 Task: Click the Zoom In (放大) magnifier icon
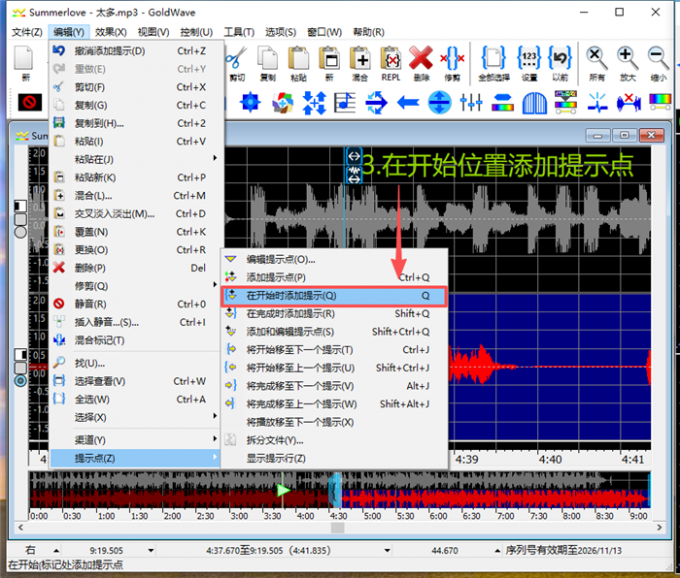coord(628,60)
